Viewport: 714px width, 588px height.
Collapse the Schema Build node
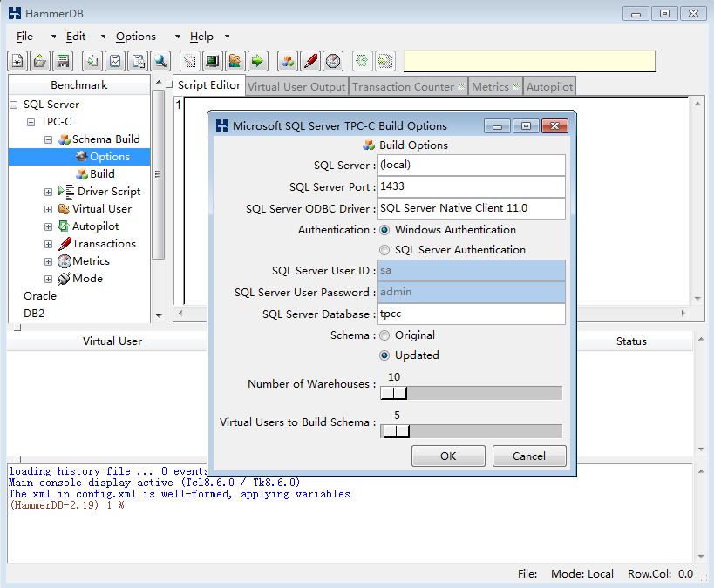click(x=48, y=139)
